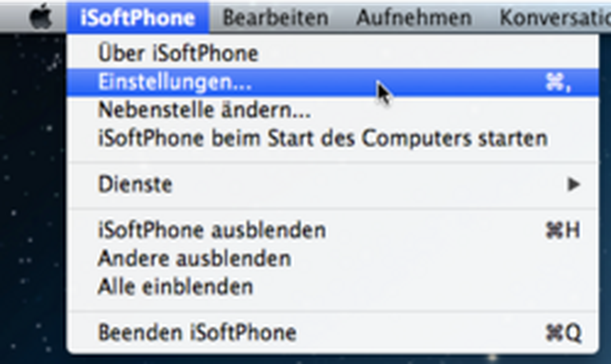Expand the Dienste submenu

(333, 184)
